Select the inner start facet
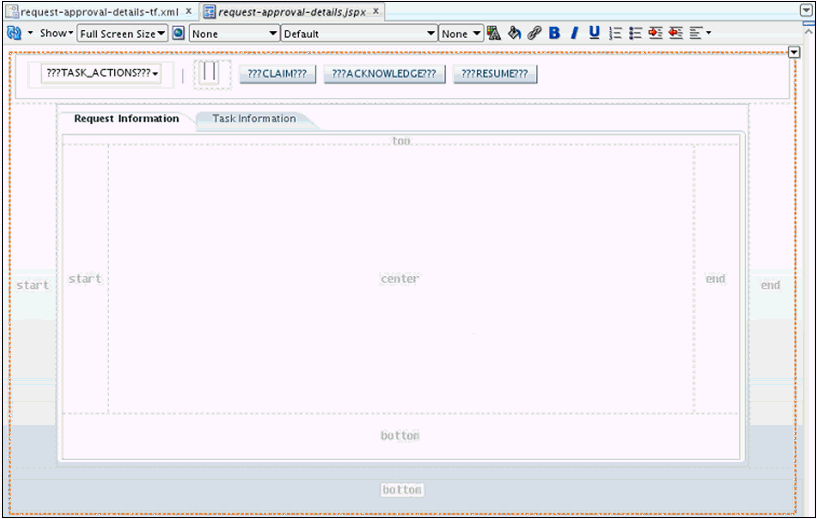Viewport: 817px width, 519px height. [85, 279]
